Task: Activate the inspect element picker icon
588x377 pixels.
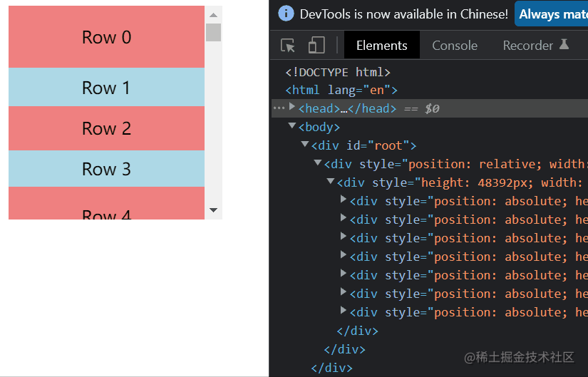Action: click(288, 46)
